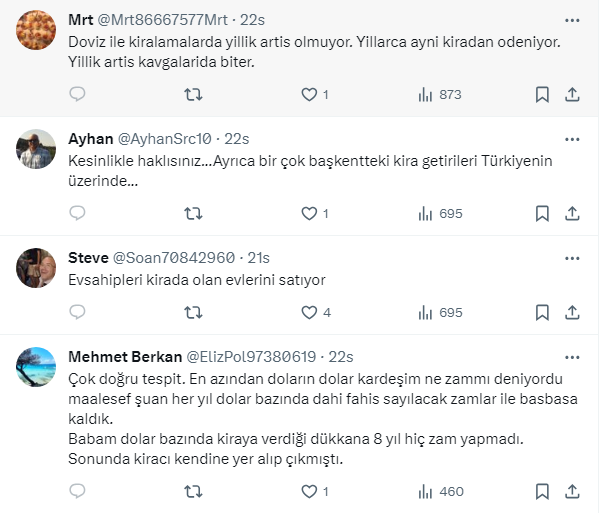Retweet Mehmet Berkan's tweet
The image size is (602, 513).
point(195,492)
